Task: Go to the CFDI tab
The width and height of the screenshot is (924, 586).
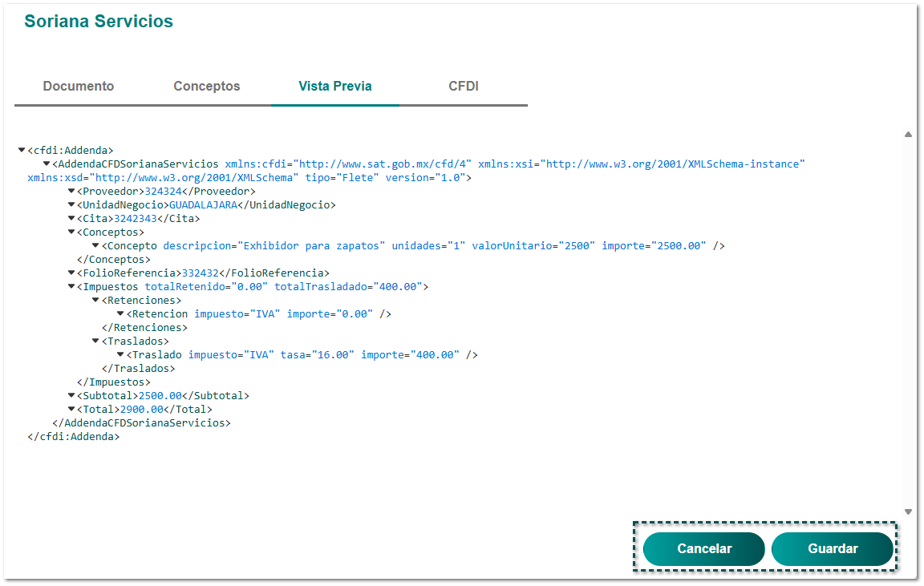Action: pyautogui.click(x=464, y=87)
